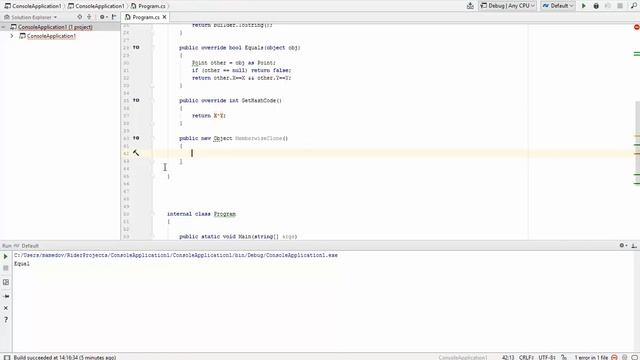
Task: Open the Solution Explorer gear settings menu
Action: click(x=103, y=17)
